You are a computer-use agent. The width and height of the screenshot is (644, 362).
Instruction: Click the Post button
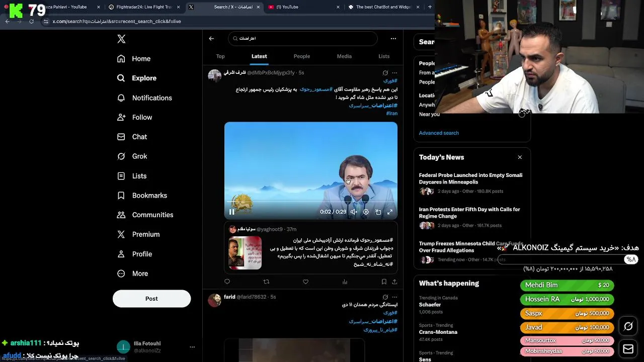(151, 299)
